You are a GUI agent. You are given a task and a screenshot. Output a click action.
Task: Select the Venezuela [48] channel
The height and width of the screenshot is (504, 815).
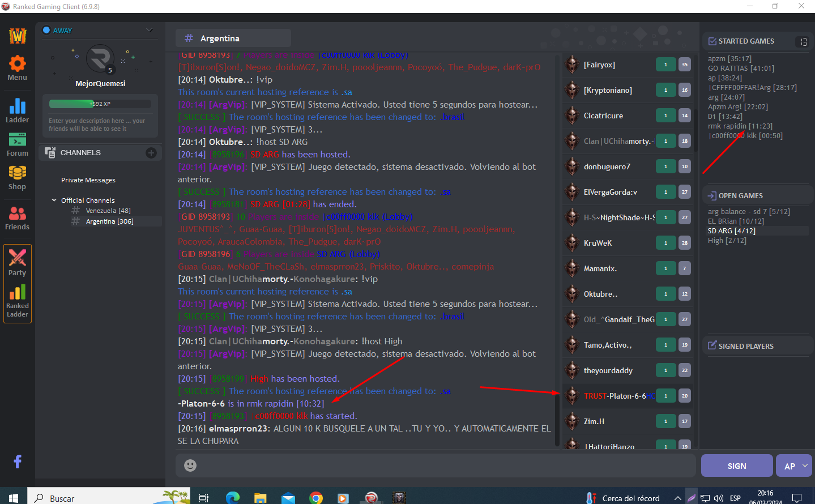pos(108,211)
